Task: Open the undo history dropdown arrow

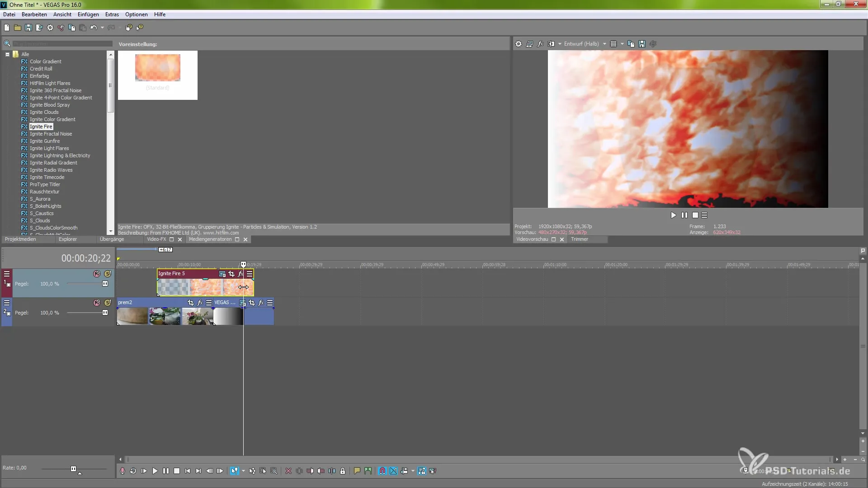Action: [x=103, y=28]
